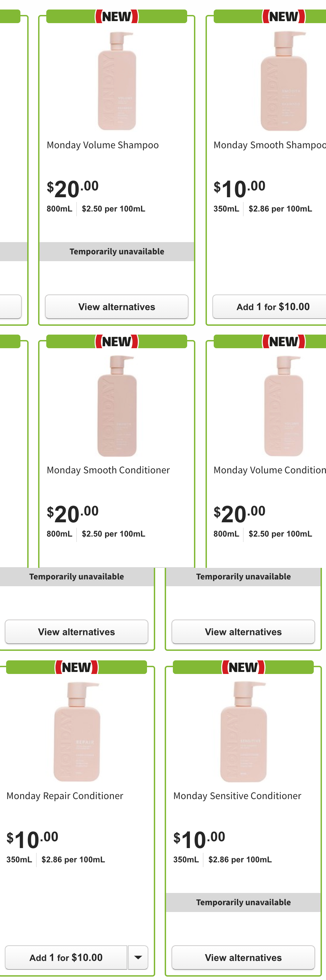View alternatives for Monday Smooth Conditioner
Image resolution: width=326 pixels, height=980 pixels.
pyautogui.click(x=77, y=631)
